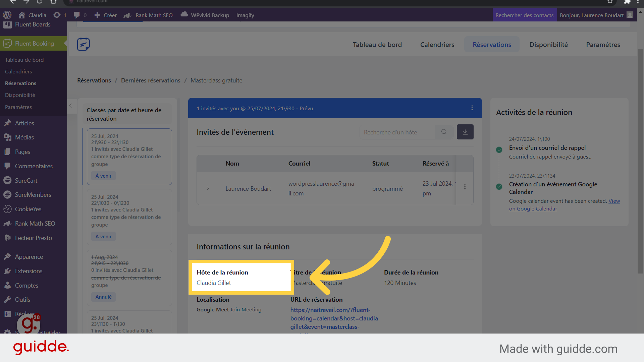Image resolution: width=644 pixels, height=362 pixels.
Task: Open the WPvivid Backup admin bar item
Action: [x=205, y=15]
